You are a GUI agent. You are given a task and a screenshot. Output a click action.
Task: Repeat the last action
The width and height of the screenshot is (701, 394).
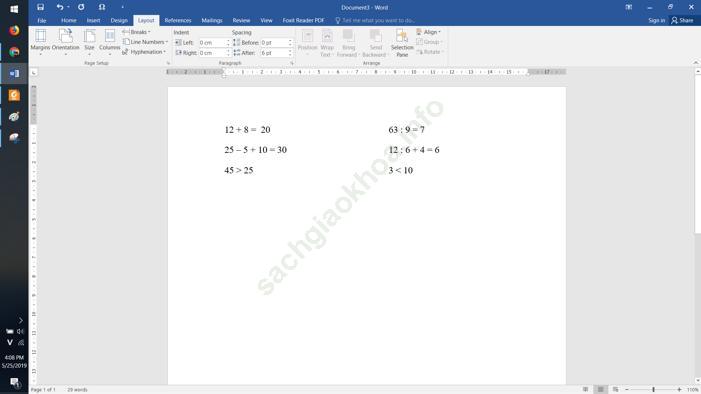(x=81, y=7)
